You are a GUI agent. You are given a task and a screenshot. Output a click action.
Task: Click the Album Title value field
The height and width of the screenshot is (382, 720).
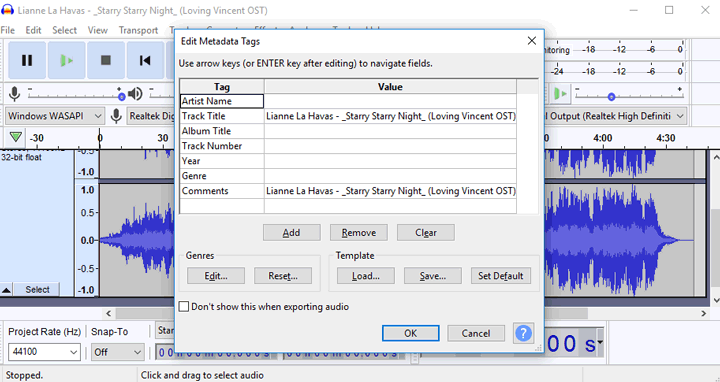coord(390,131)
